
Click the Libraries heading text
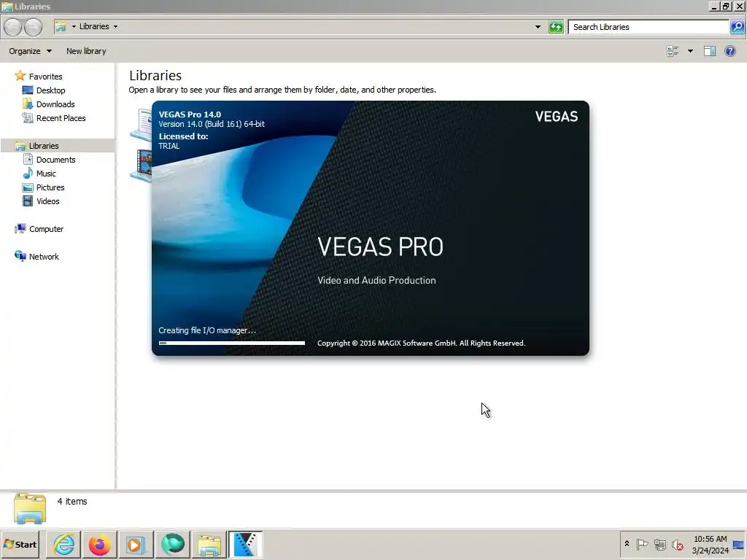(x=155, y=75)
